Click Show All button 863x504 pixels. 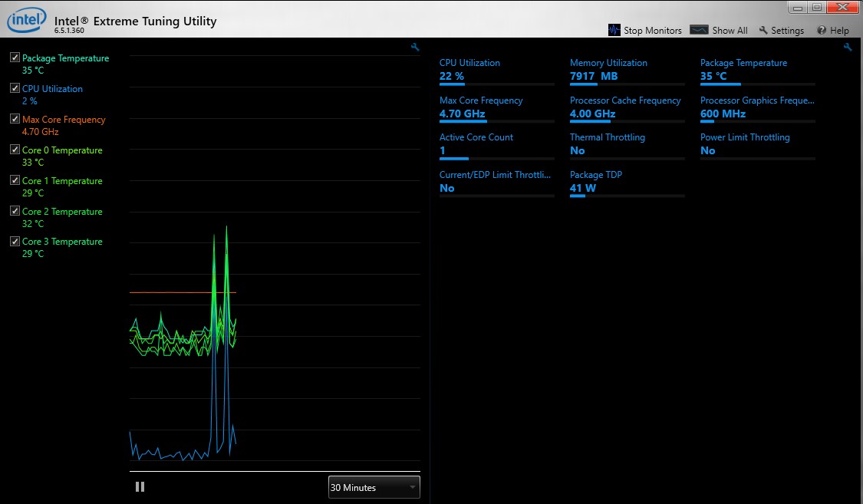pyautogui.click(x=719, y=30)
